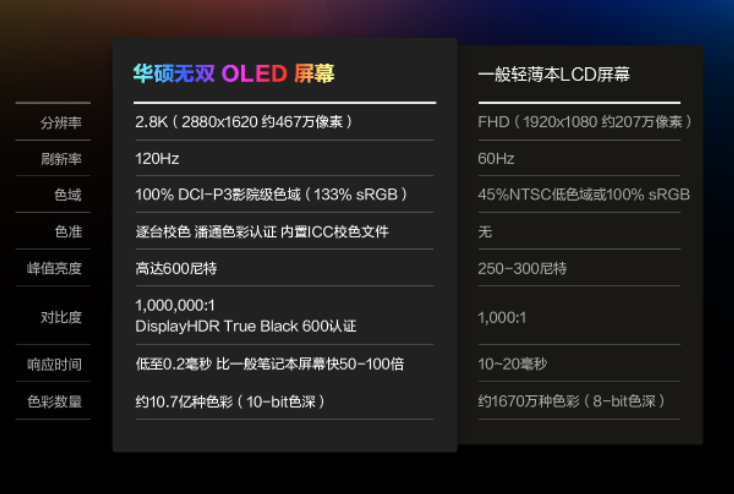Click the 250-300尼特 brightness cell
The width and height of the screenshot is (734, 494).
(522, 268)
